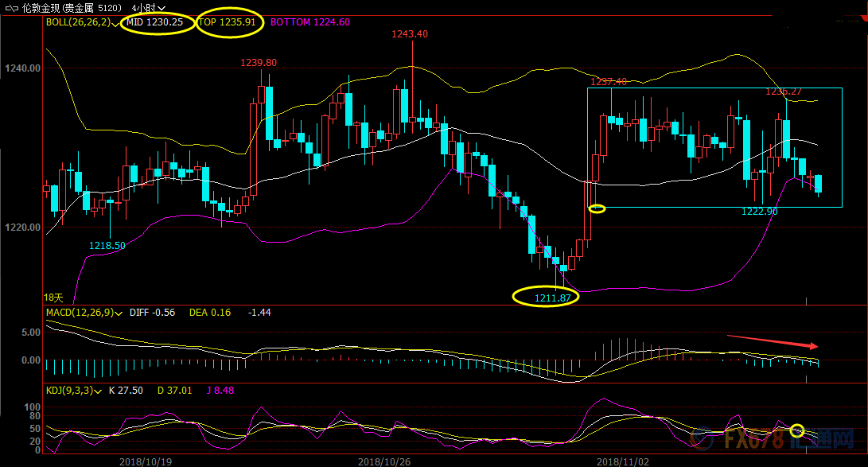Image resolution: width=868 pixels, height=467 pixels.
Task: Click the 2018/10/19 date marker
Action: pos(143,461)
